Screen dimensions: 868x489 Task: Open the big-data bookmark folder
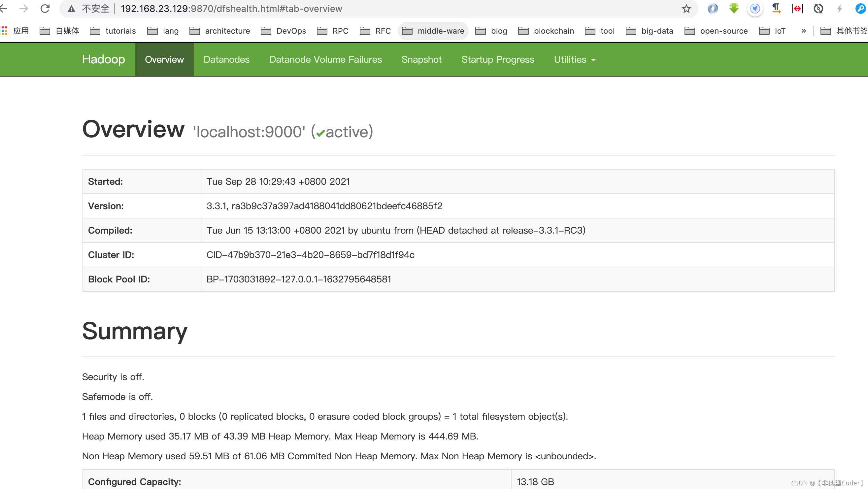click(649, 31)
